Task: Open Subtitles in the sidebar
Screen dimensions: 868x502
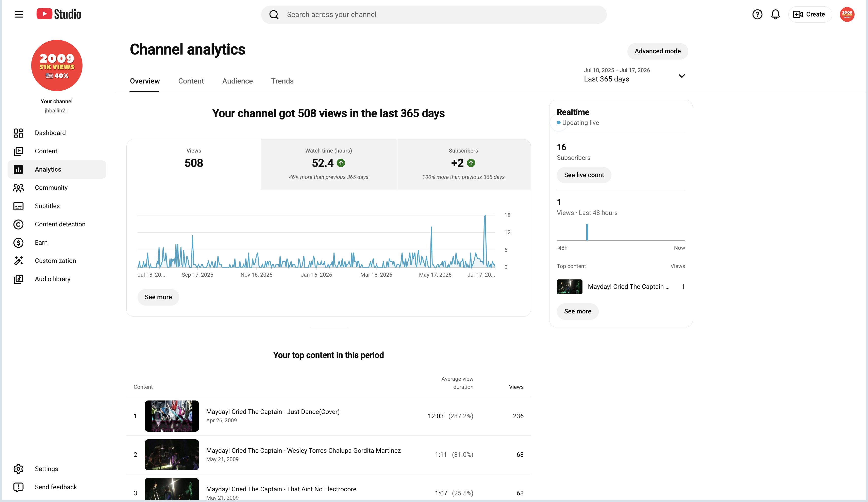Action: pos(57,206)
